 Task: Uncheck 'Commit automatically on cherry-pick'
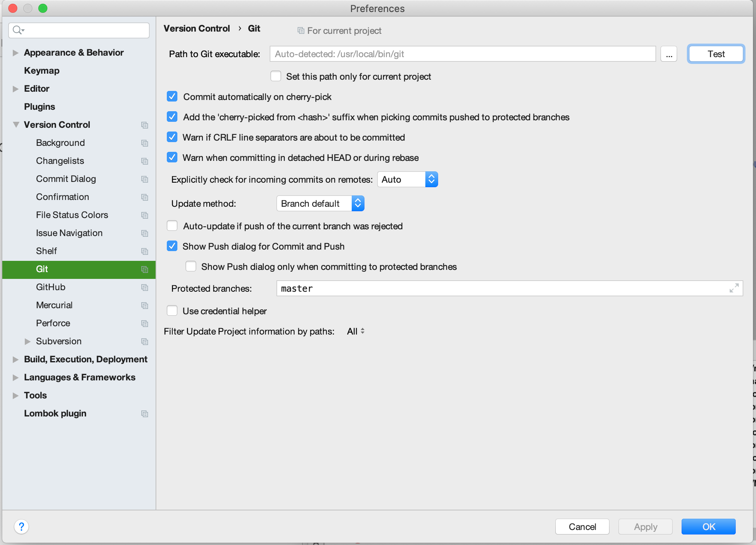coord(172,96)
